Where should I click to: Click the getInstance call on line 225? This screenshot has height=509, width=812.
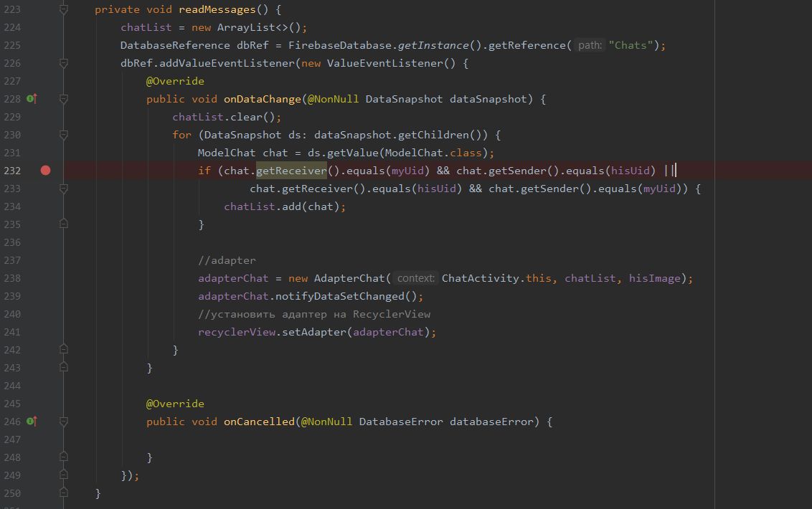tap(433, 45)
